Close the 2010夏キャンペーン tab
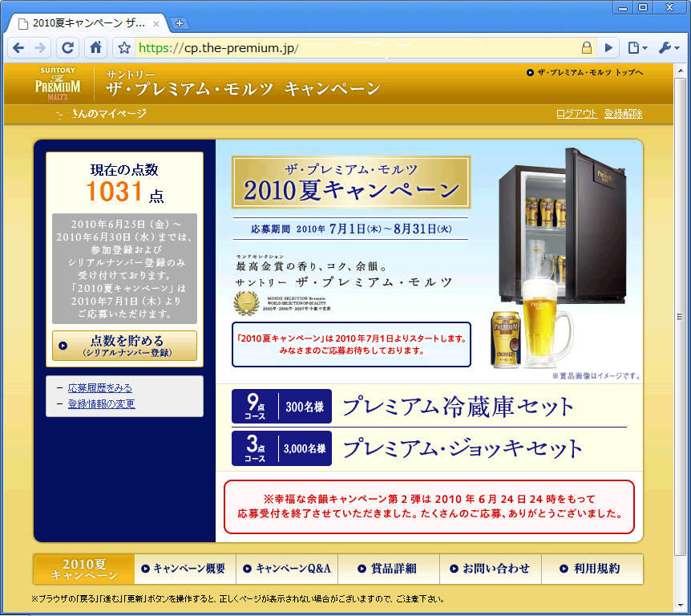691x616 pixels. tap(156, 24)
